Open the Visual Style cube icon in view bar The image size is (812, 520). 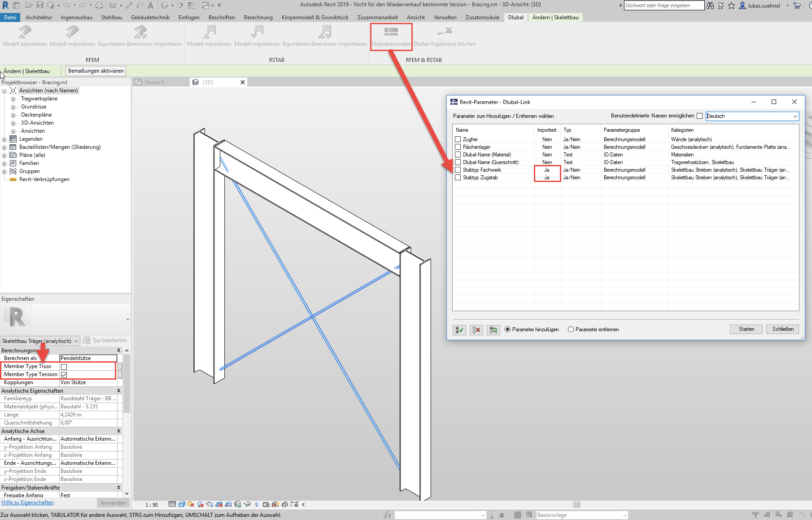coord(182,504)
